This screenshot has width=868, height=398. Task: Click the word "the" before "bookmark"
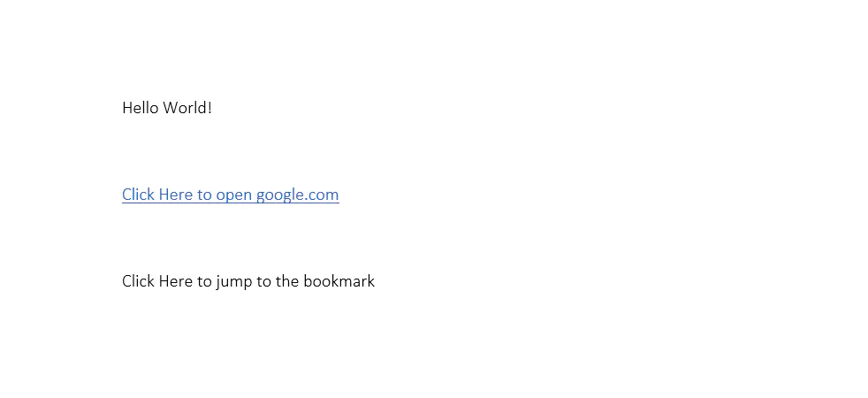click(287, 281)
